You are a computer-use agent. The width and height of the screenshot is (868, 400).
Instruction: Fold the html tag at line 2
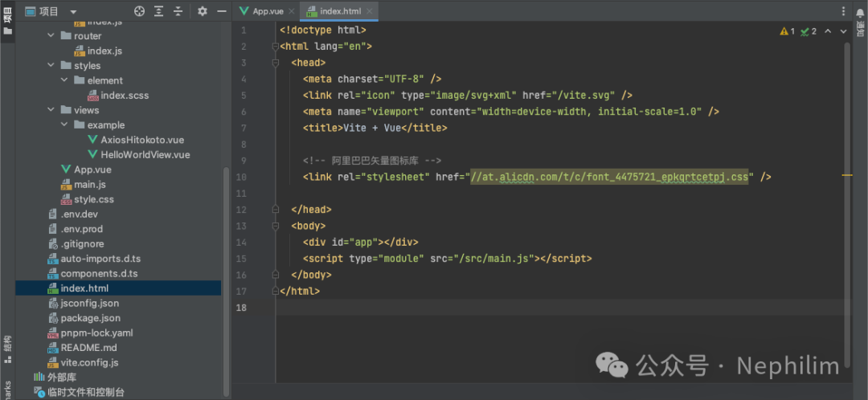point(275,47)
